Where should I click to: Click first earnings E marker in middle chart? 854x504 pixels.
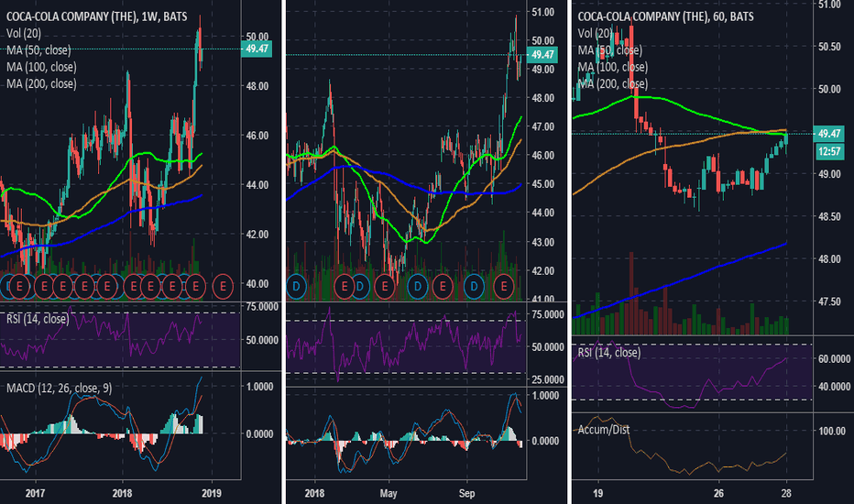click(x=345, y=286)
